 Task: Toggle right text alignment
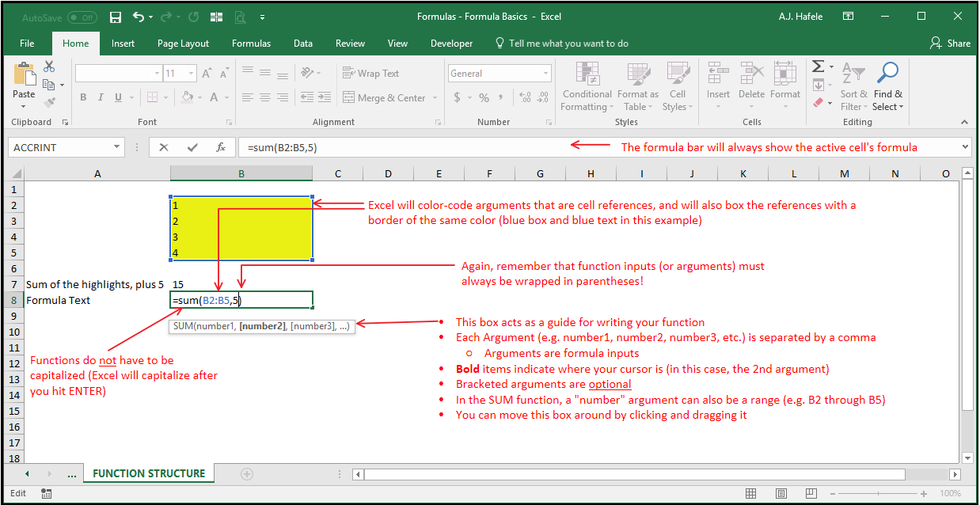[x=283, y=97]
